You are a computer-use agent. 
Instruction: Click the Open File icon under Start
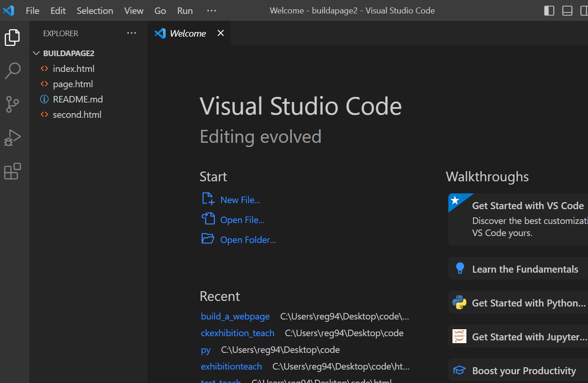pyautogui.click(x=208, y=219)
